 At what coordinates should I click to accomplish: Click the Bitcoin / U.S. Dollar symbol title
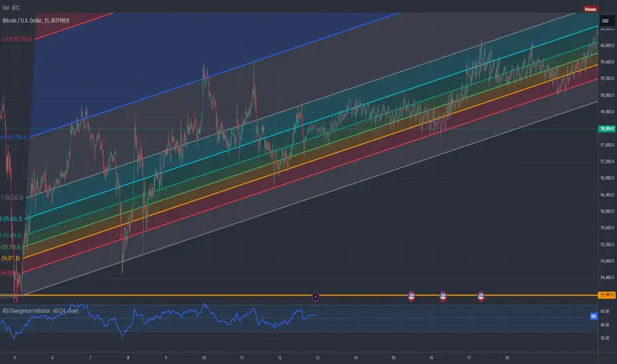(x=36, y=21)
